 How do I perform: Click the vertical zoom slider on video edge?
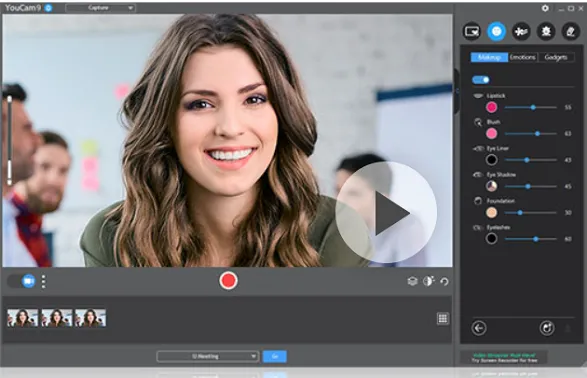tap(9, 140)
